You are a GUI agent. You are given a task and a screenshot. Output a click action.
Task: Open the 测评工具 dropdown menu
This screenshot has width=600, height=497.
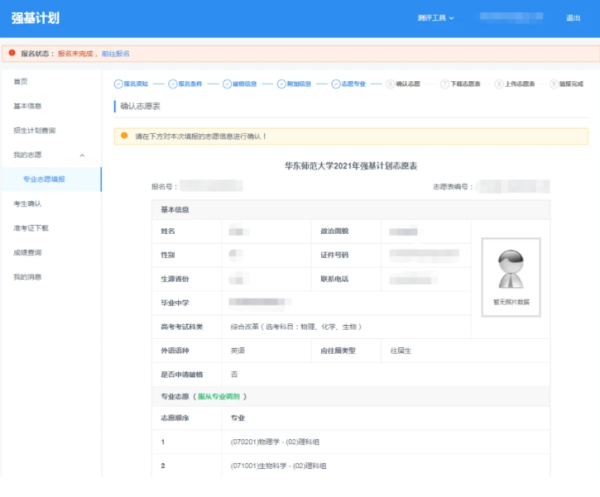[x=435, y=18]
